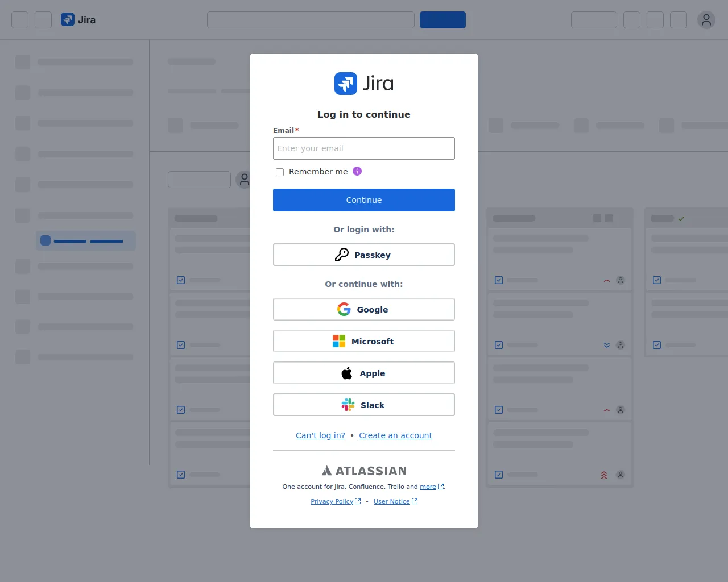Viewport: 728px width, 582px height.
Task: Open the Can't log in? link
Action: [x=320, y=435]
